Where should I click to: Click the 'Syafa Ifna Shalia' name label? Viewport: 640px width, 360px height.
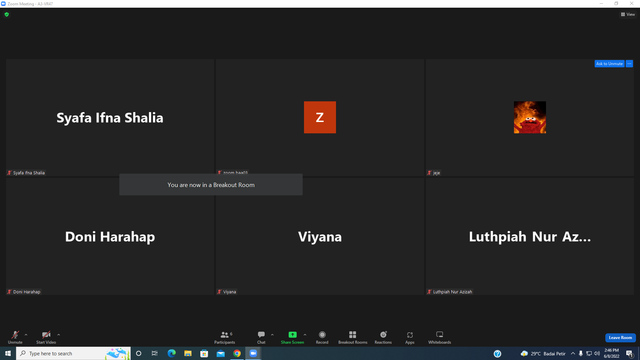pos(29,173)
